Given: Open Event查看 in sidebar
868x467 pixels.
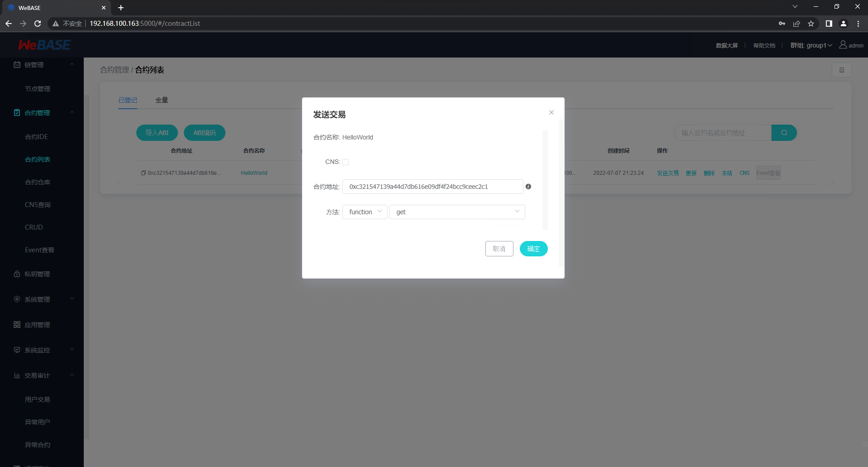Looking at the screenshot, I should point(39,250).
